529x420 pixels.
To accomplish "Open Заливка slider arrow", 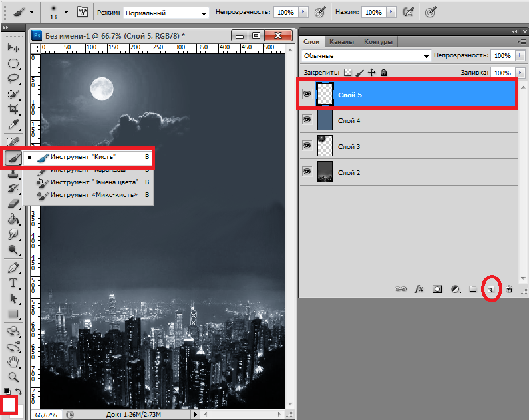I will coord(520,72).
